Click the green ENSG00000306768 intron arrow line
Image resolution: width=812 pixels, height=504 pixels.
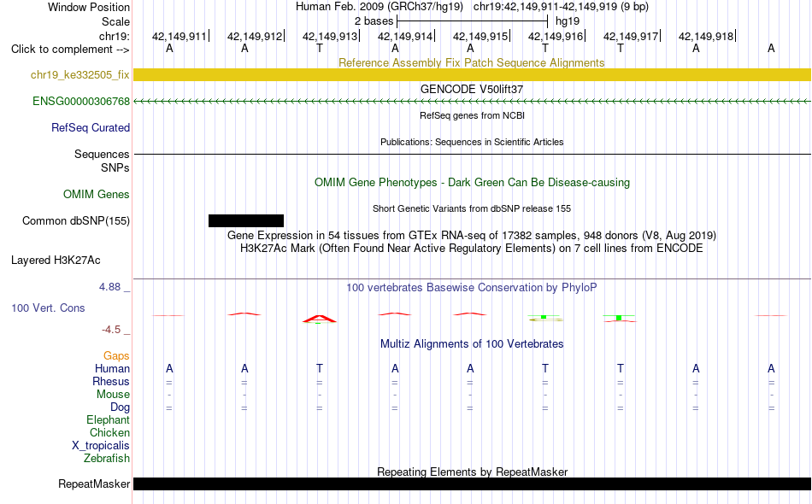[x=473, y=102]
